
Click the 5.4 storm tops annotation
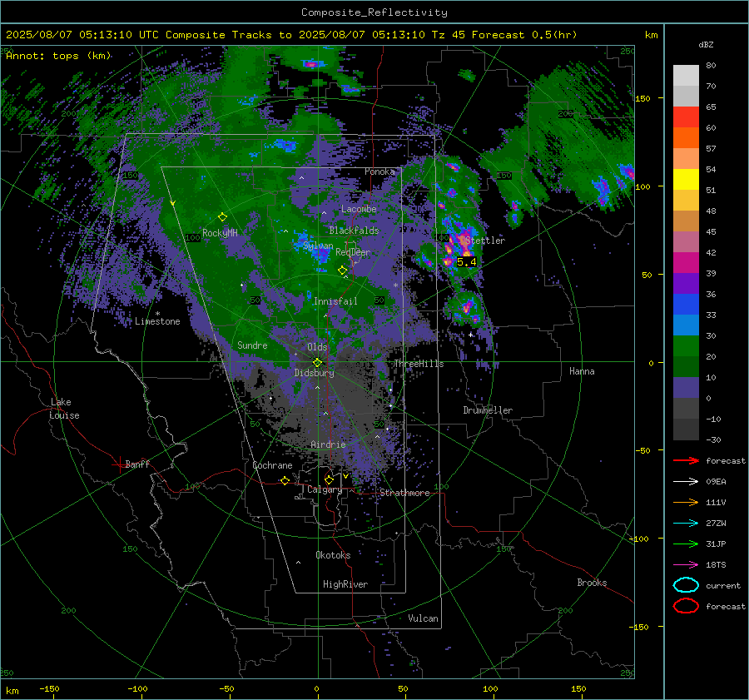click(x=466, y=262)
